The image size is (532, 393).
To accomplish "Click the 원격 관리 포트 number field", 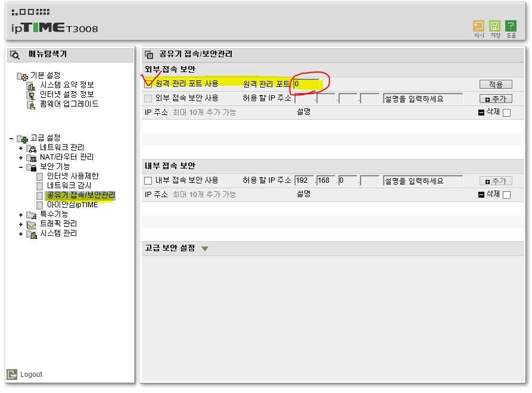I will click(x=306, y=84).
